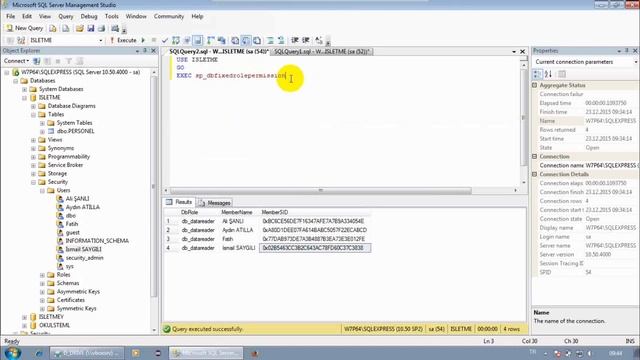
Task: Open the Edit menu
Action: coord(27,16)
